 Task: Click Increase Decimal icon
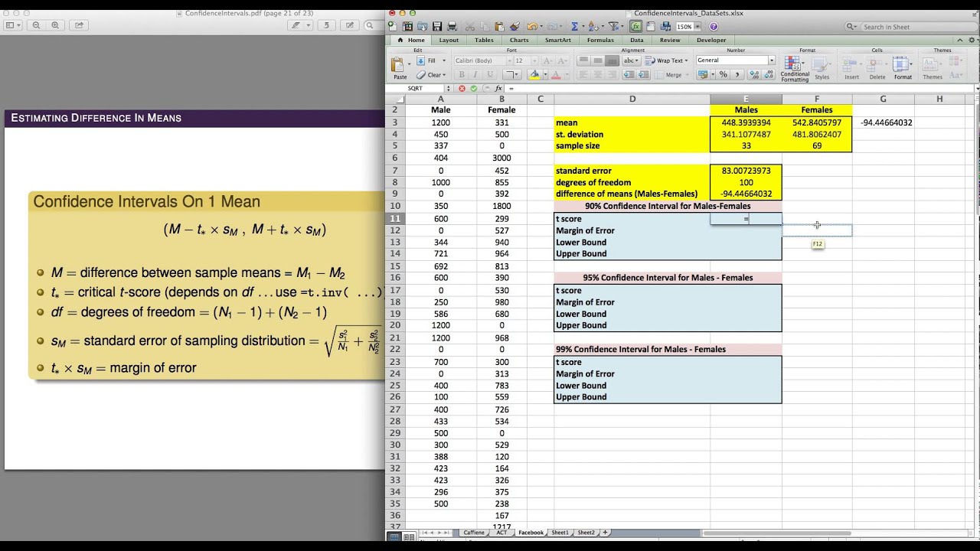coord(755,74)
